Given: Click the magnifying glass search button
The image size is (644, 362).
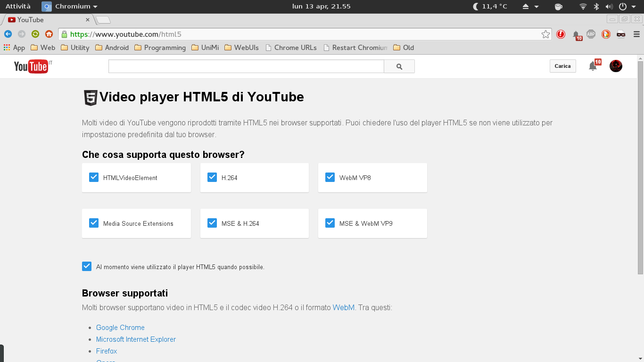Looking at the screenshot, I should tap(399, 66).
